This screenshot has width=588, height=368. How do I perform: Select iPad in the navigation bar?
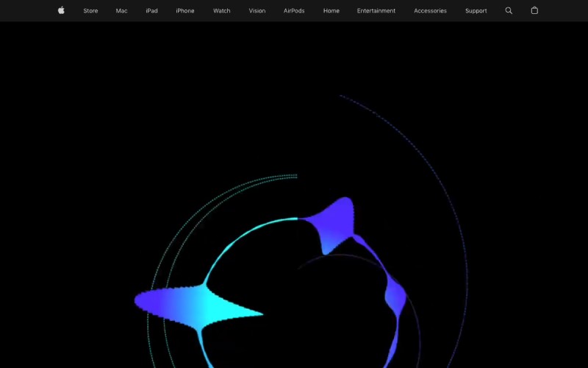point(151,11)
